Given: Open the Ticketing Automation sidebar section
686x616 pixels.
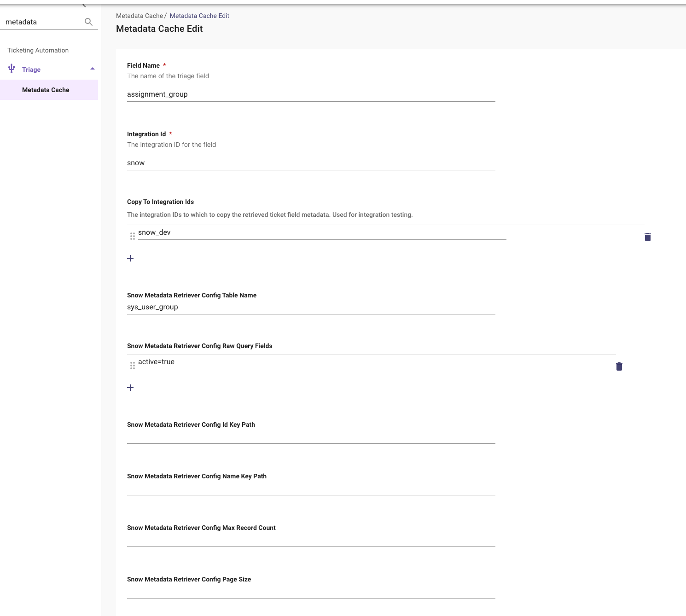Looking at the screenshot, I should (x=38, y=50).
